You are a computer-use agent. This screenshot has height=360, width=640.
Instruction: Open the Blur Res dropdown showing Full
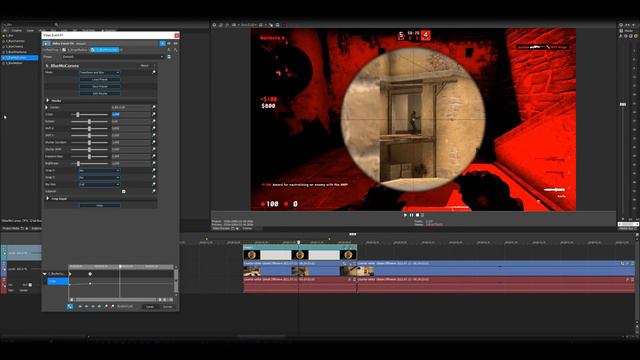point(100,184)
